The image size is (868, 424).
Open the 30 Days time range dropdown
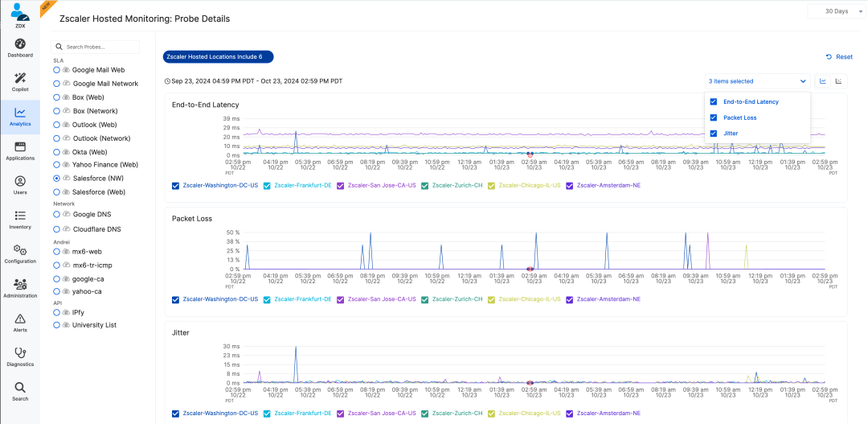pyautogui.click(x=836, y=11)
